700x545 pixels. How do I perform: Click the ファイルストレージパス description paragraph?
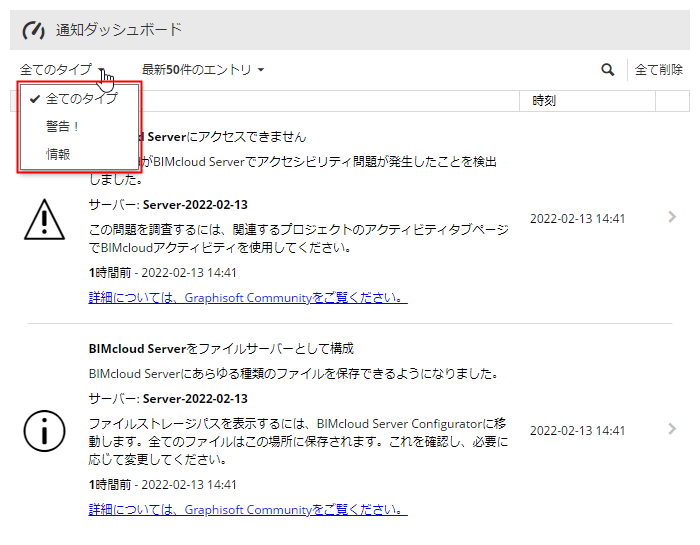(298, 441)
